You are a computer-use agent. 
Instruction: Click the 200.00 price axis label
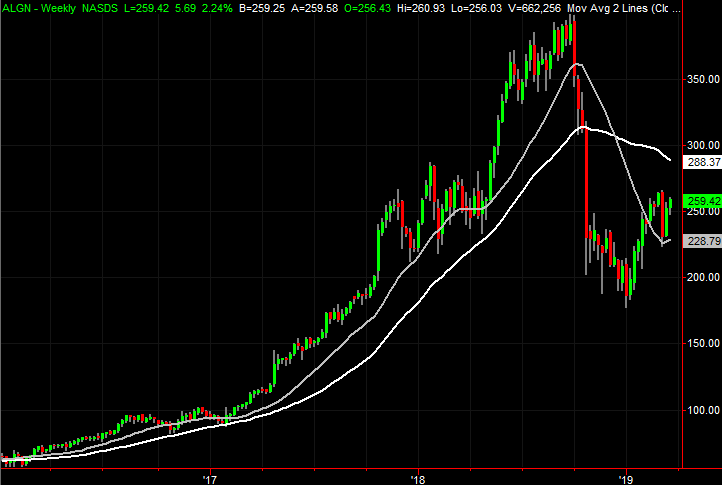click(x=703, y=277)
